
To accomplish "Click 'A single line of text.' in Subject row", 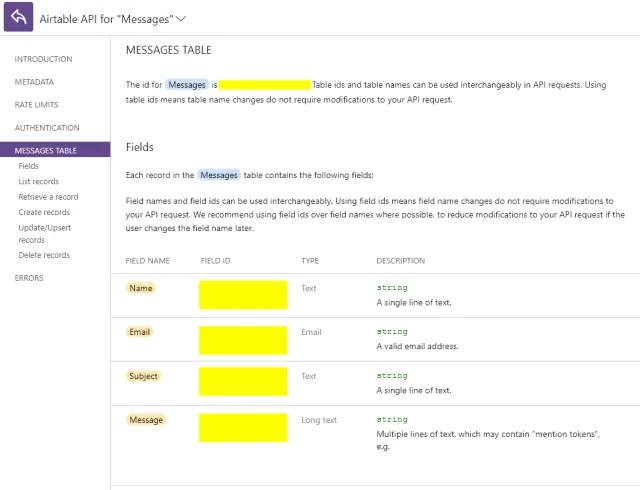I will point(414,390).
